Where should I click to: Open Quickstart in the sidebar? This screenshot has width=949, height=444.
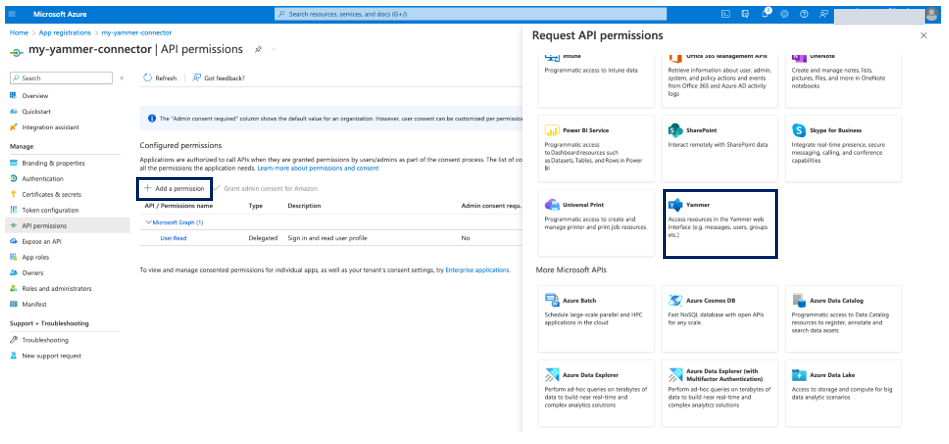pos(36,111)
